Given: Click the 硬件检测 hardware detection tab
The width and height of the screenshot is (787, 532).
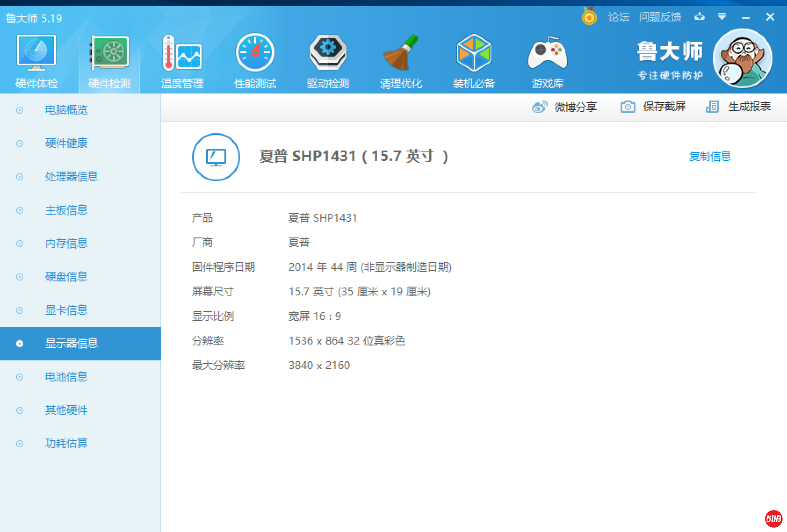Looking at the screenshot, I should coord(109,61).
